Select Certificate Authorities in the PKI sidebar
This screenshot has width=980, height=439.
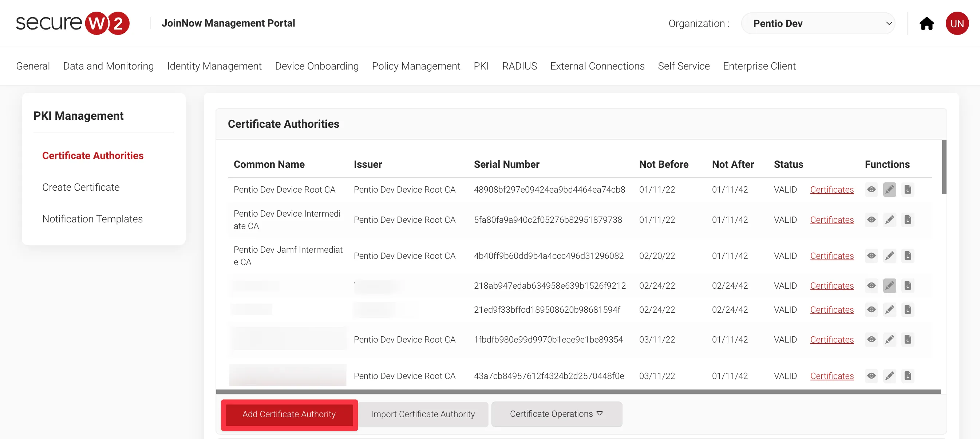click(x=93, y=155)
